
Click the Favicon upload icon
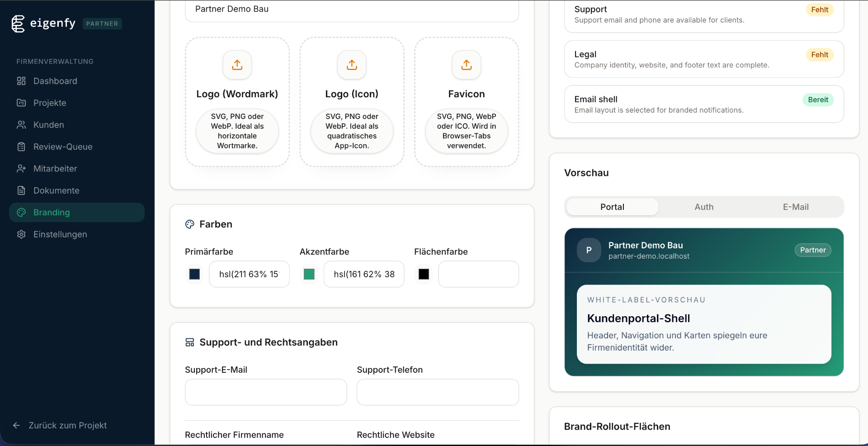[x=466, y=65]
